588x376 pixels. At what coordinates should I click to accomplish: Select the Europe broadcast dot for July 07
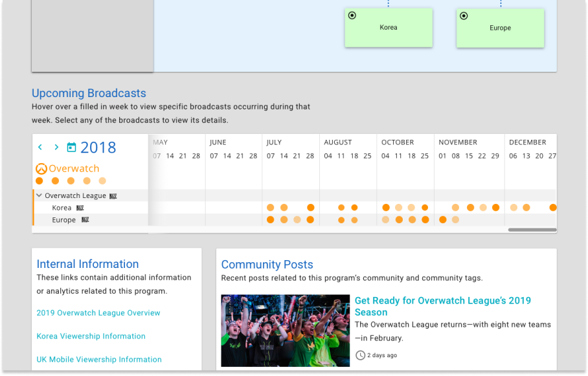(271, 219)
